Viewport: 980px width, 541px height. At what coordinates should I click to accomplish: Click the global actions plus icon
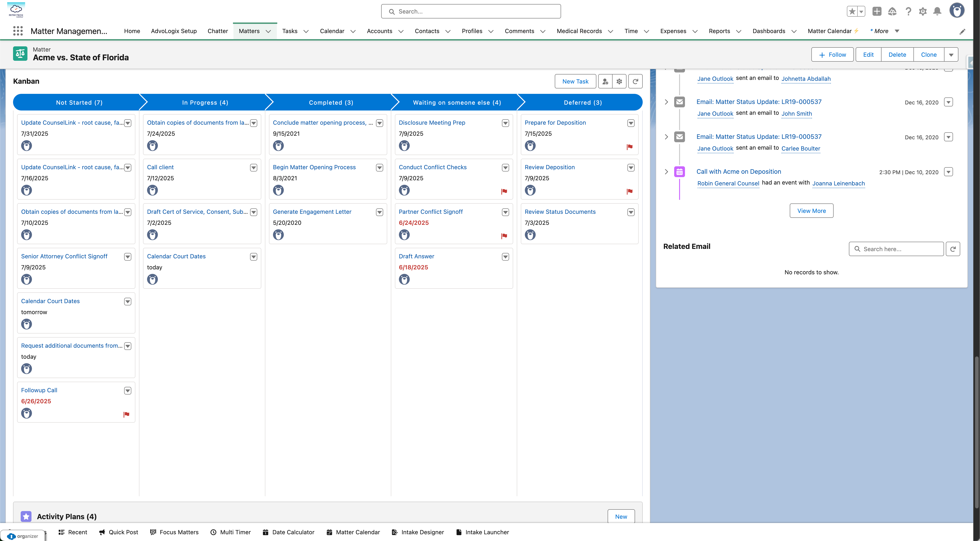click(x=877, y=11)
